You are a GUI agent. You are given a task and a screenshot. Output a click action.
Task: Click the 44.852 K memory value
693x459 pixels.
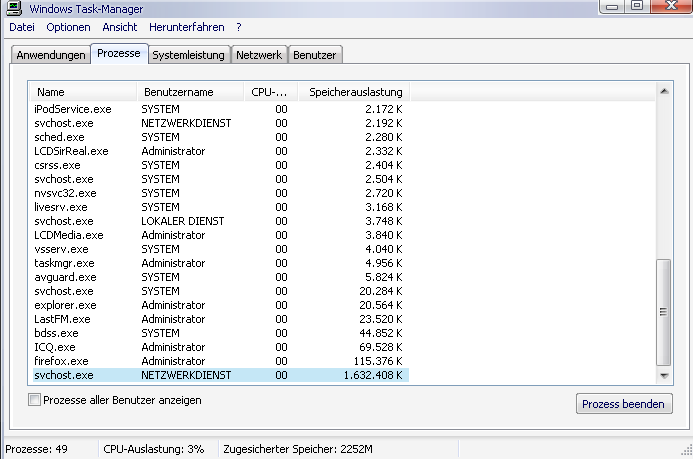(x=381, y=333)
